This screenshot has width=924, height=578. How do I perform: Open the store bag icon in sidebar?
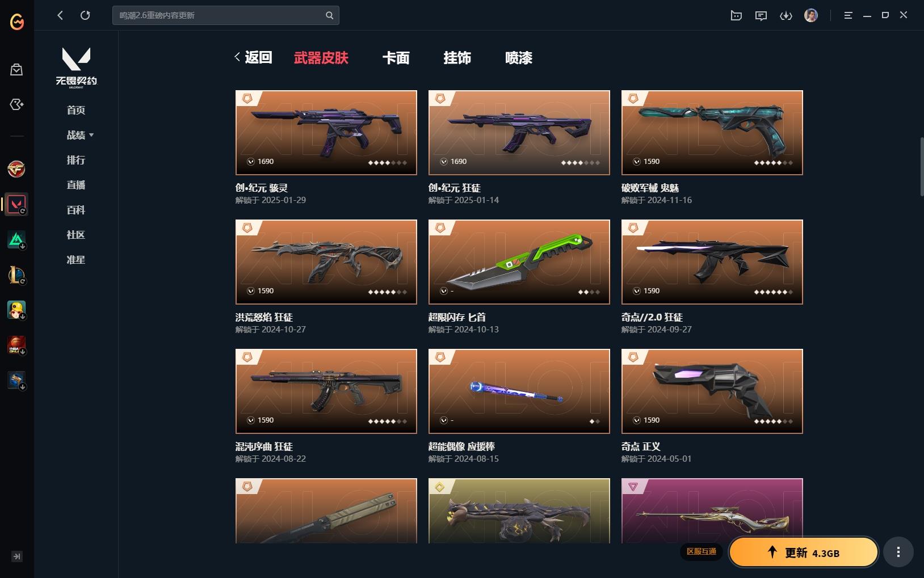(16, 70)
